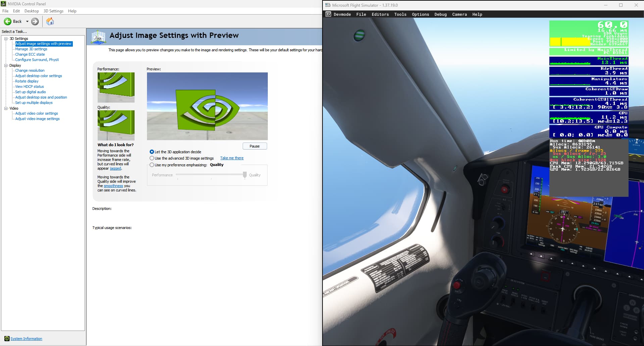Image resolution: width=644 pixels, height=346 pixels.
Task: Follow the 'Take me there' link
Action: (x=232, y=158)
